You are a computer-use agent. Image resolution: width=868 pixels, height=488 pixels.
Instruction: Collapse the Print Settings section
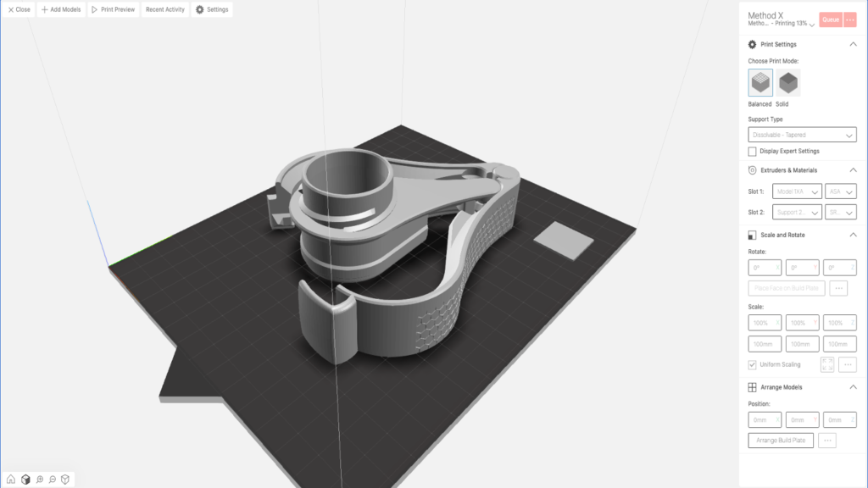854,43
